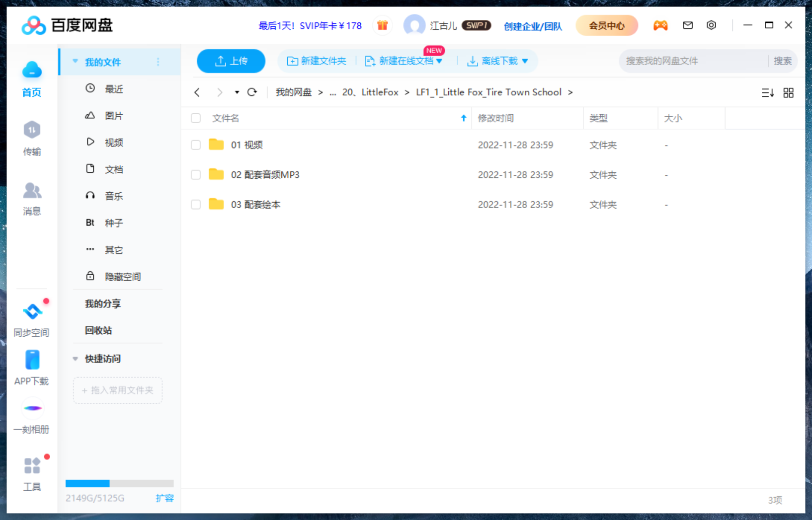Switch to grid view layout
The width and height of the screenshot is (812, 520).
(788, 92)
